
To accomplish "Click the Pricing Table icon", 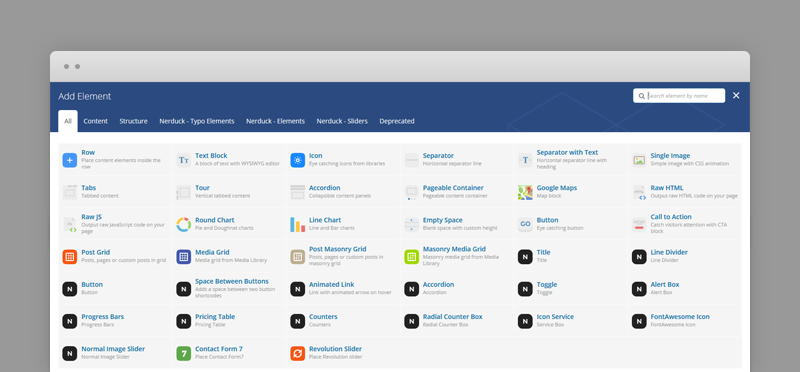I will [183, 321].
